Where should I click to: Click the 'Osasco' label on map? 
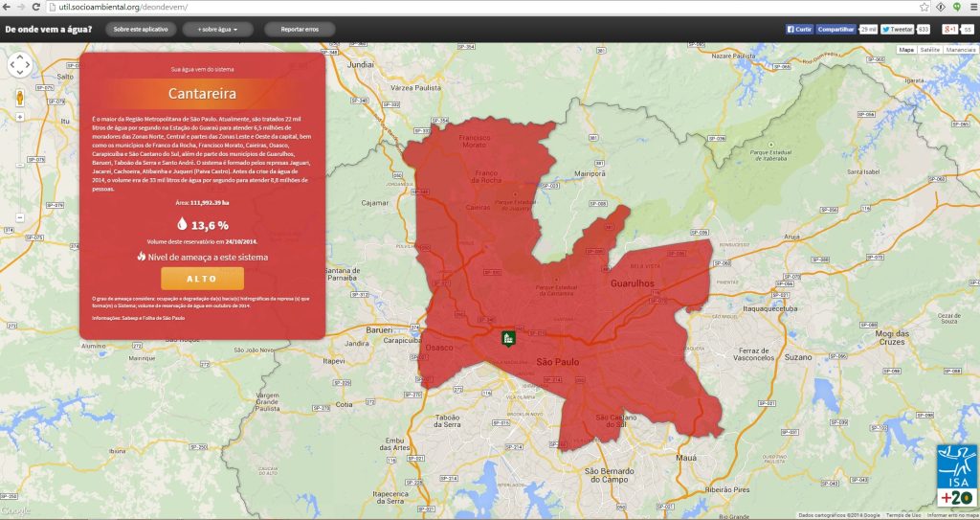[438, 348]
